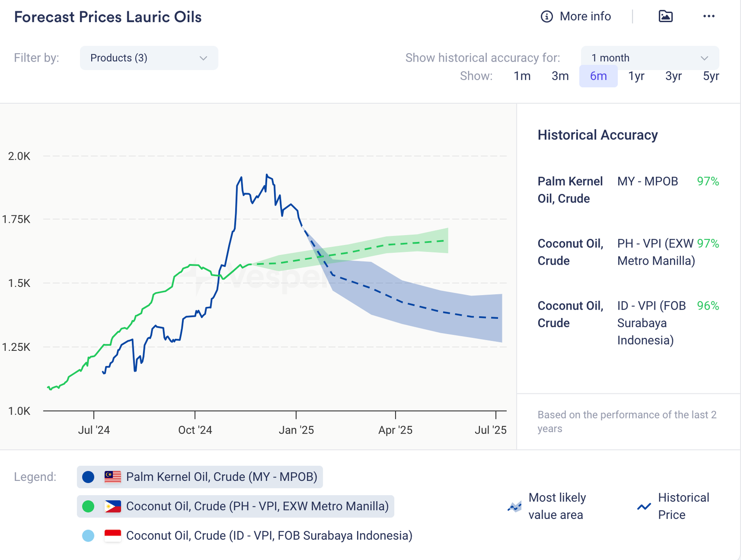Open the three-dot options menu
The image size is (741, 560).
point(709,16)
